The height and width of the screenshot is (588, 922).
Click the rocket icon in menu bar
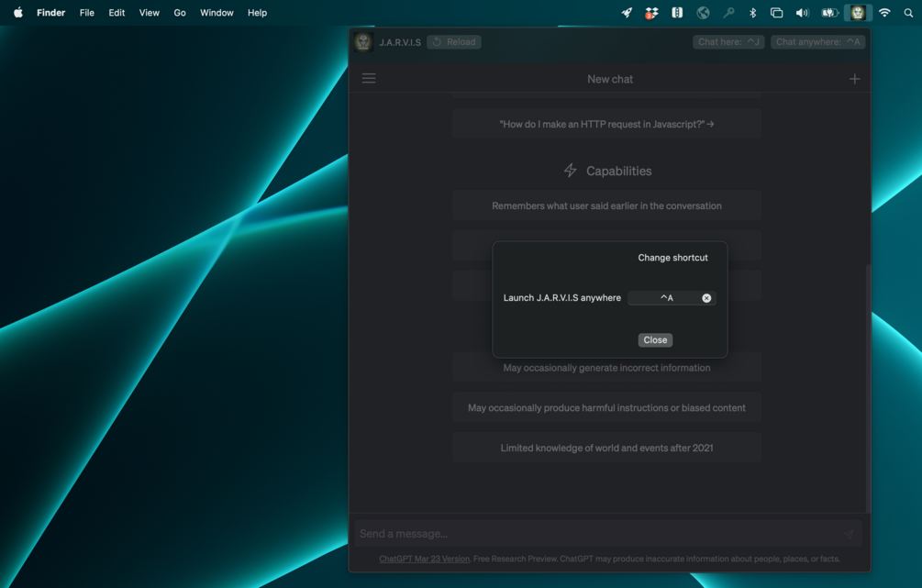coord(627,12)
